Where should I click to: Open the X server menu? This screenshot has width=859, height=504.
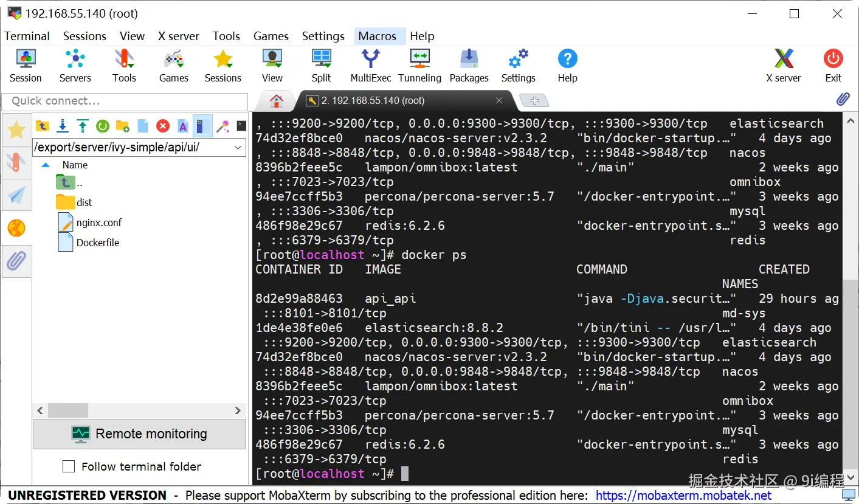(178, 36)
